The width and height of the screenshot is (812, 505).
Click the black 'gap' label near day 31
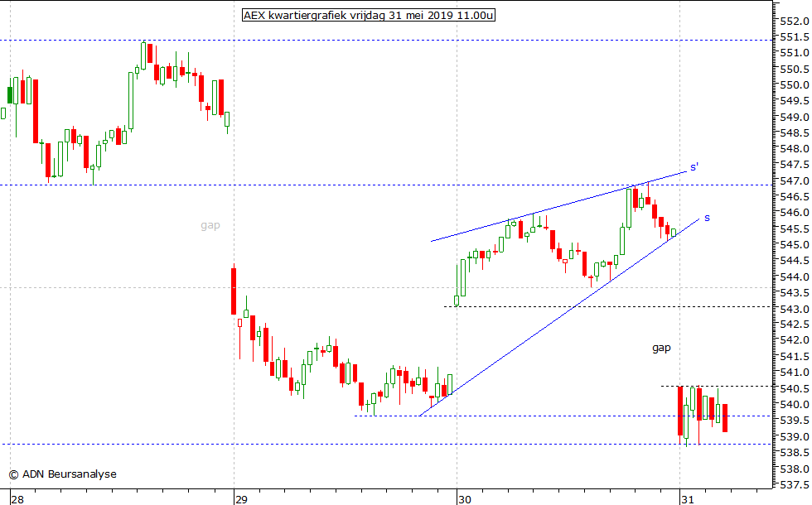661,348
